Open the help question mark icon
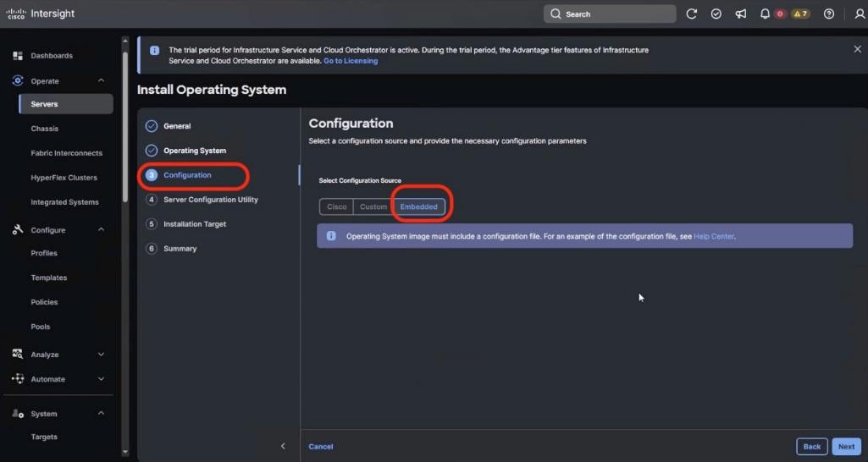Viewport: 868px width, 462px height. click(829, 14)
